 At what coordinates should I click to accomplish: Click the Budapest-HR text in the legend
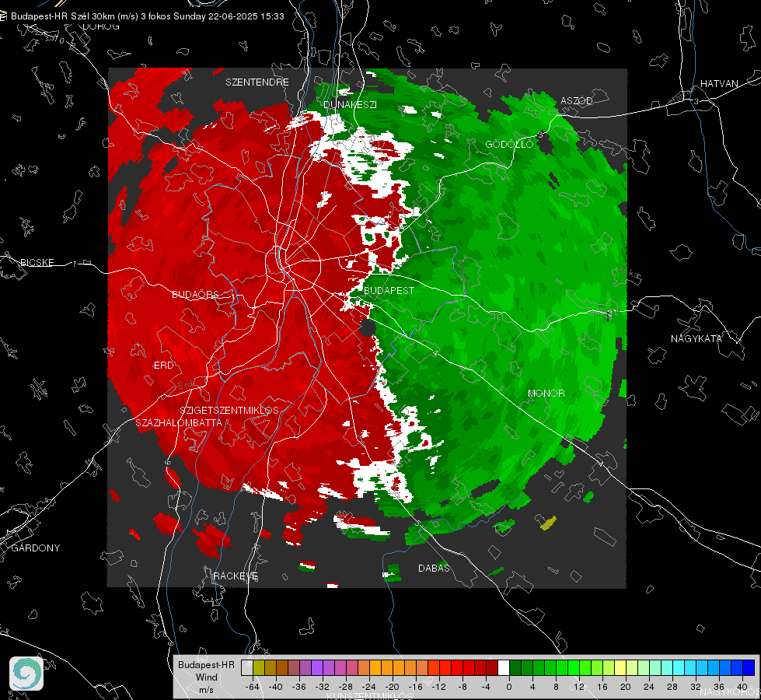tap(206, 665)
